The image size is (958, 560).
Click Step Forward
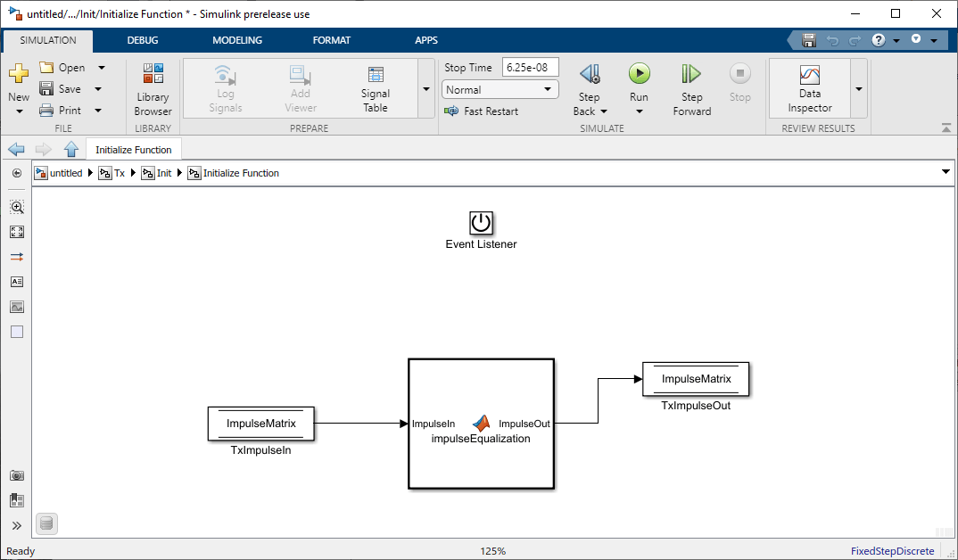691,89
